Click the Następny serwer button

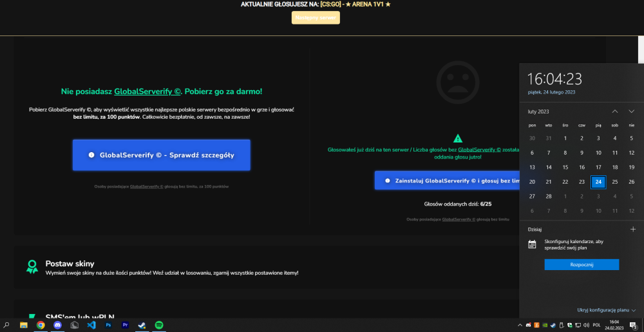316,17
